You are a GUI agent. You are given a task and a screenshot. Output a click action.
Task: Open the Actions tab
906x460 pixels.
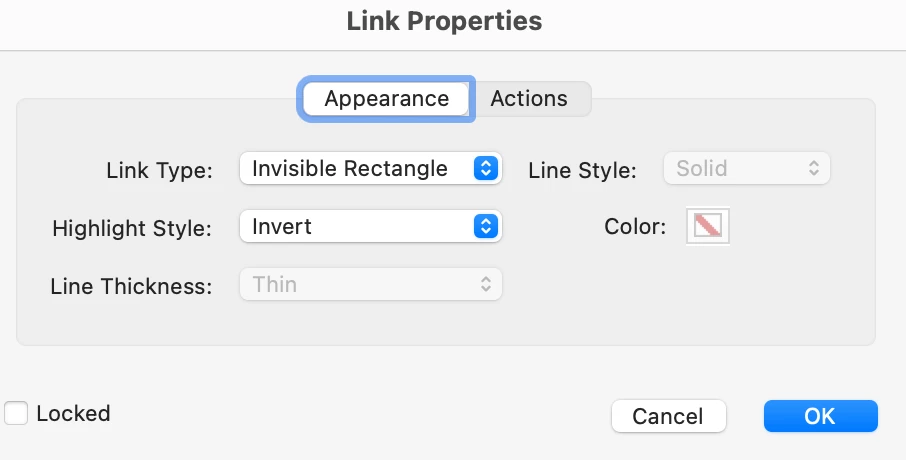tap(529, 99)
